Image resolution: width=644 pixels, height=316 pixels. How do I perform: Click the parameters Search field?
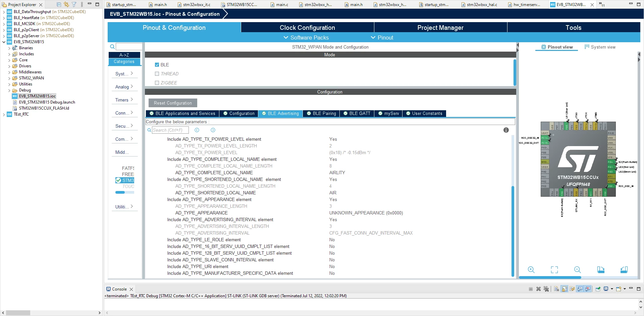coord(170,130)
